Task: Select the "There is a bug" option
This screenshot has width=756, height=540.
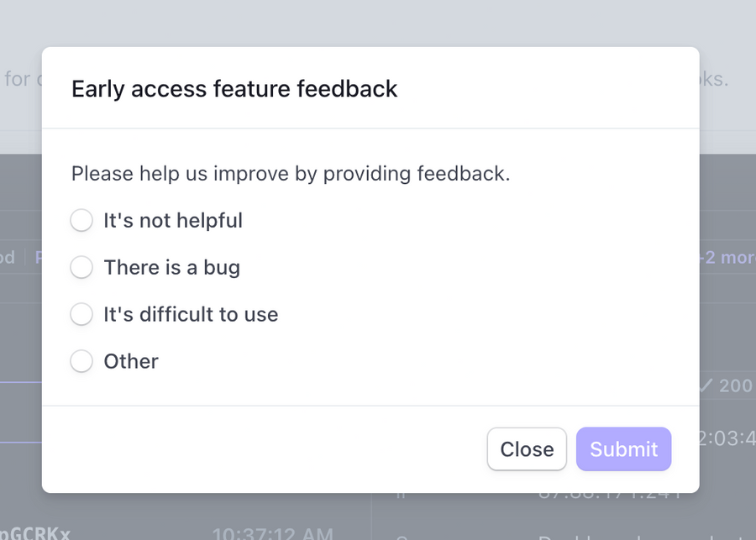Action: coord(81,267)
